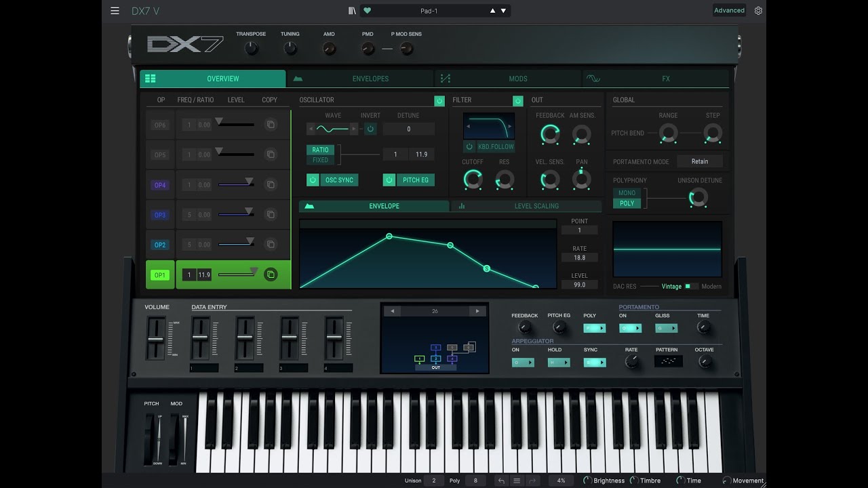The image size is (868, 488).
Task: Open the hamburger main menu
Action: tap(115, 11)
